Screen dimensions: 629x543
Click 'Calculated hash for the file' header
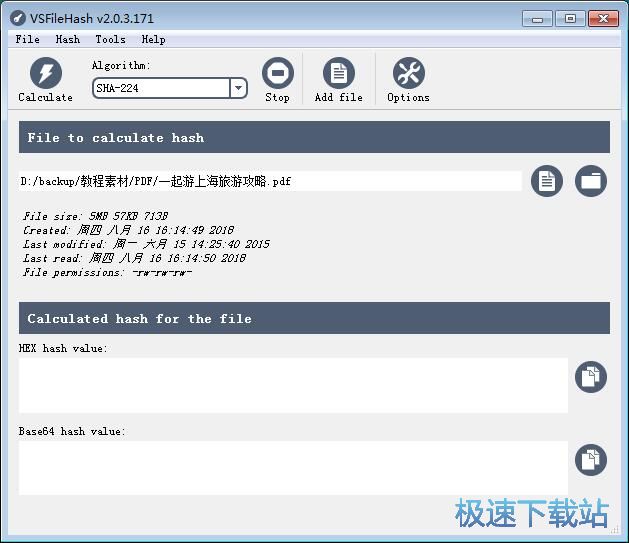coord(314,318)
